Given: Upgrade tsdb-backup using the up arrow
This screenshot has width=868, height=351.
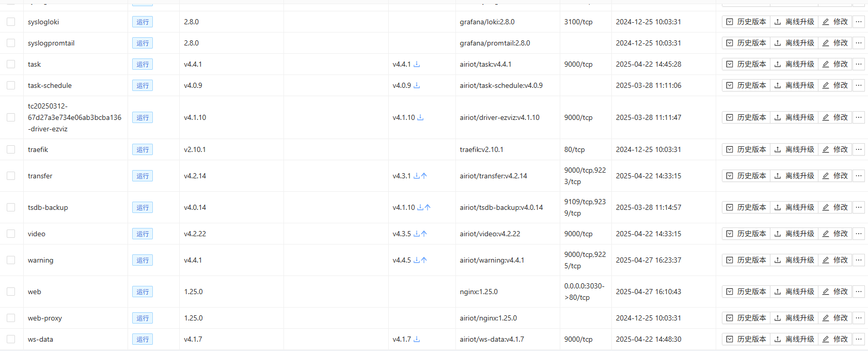Looking at the screenshot, I should [x=428, y=207].
